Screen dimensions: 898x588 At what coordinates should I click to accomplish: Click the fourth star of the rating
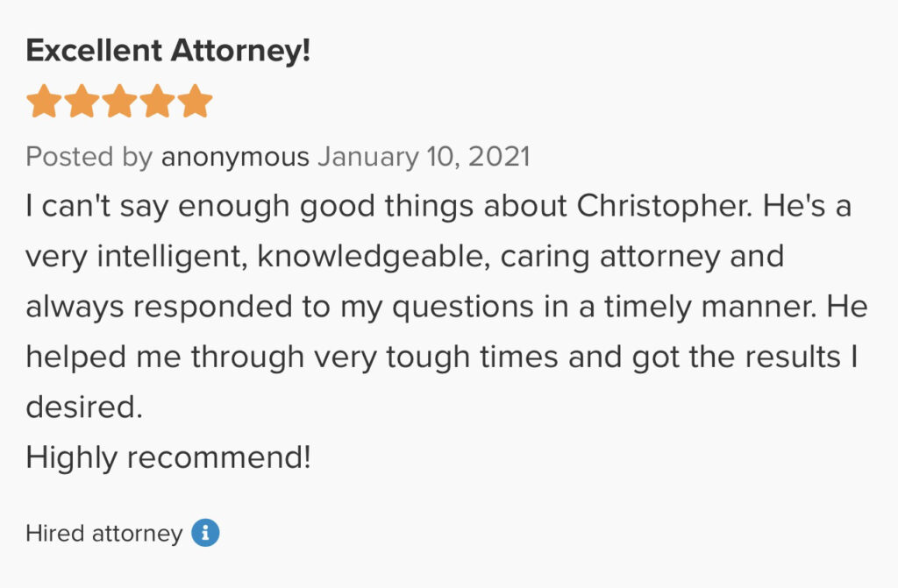[158, 102]
